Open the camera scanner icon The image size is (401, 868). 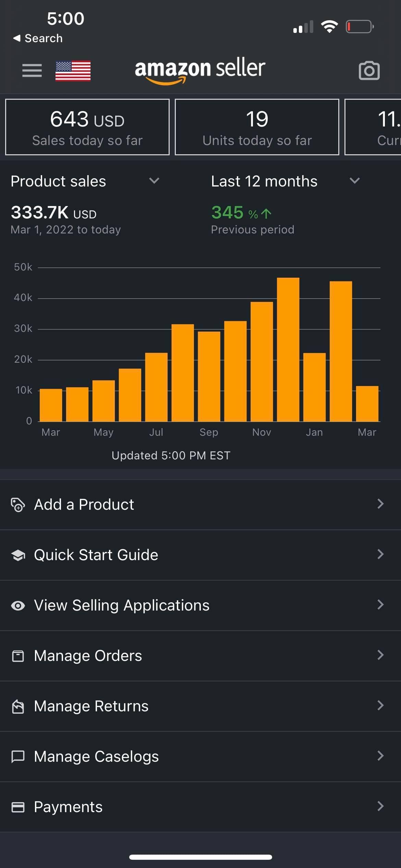369,71
